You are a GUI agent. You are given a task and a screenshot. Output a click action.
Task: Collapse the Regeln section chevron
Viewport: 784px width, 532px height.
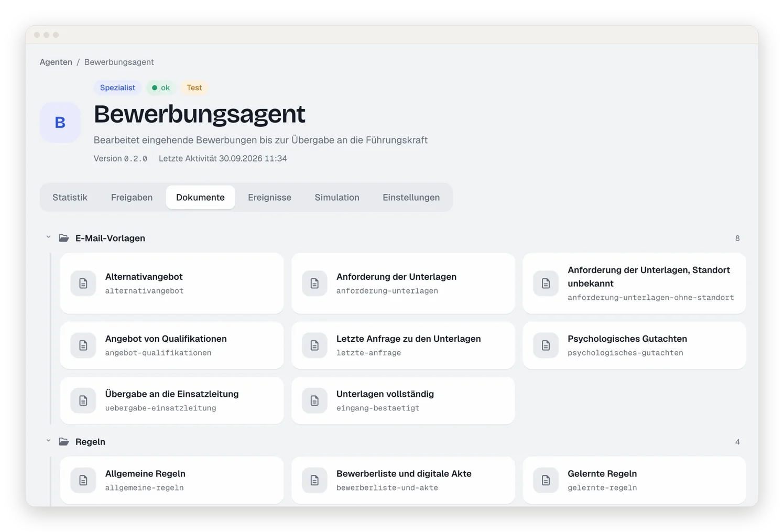48,441
